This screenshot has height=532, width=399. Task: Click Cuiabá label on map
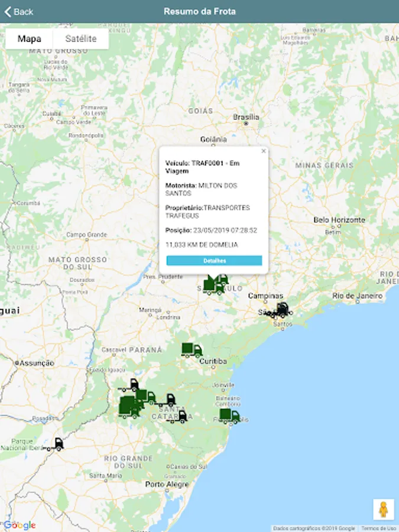point(51,113)
